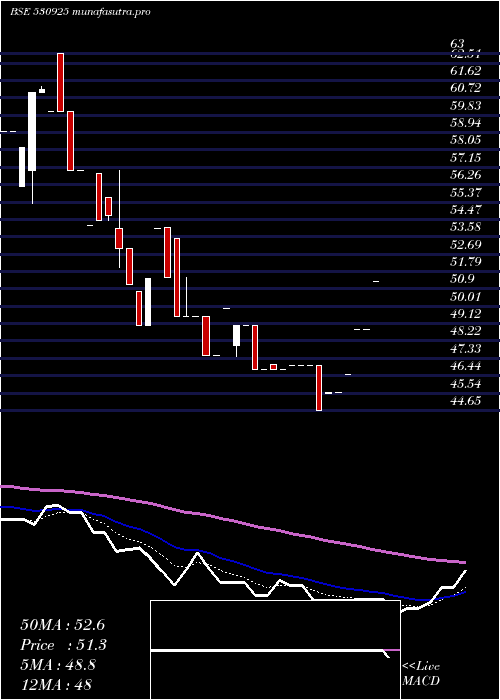This screenshot has height=700, width=500.
Task: Click the 61.62 price axis label
Action: pyautogui.click(x=466, y=71)
